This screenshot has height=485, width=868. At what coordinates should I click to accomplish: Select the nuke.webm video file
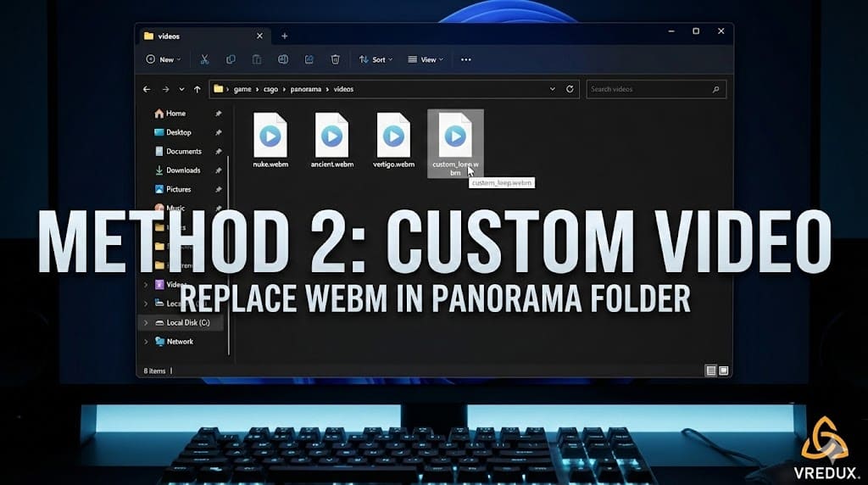(270, 140)
